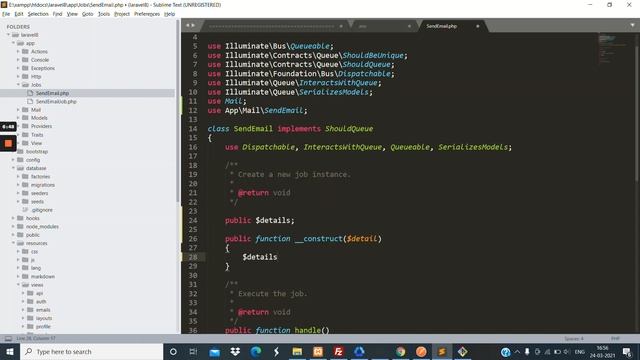Expand the Mail folder
640x360 pixels.
tap(18, 110)
